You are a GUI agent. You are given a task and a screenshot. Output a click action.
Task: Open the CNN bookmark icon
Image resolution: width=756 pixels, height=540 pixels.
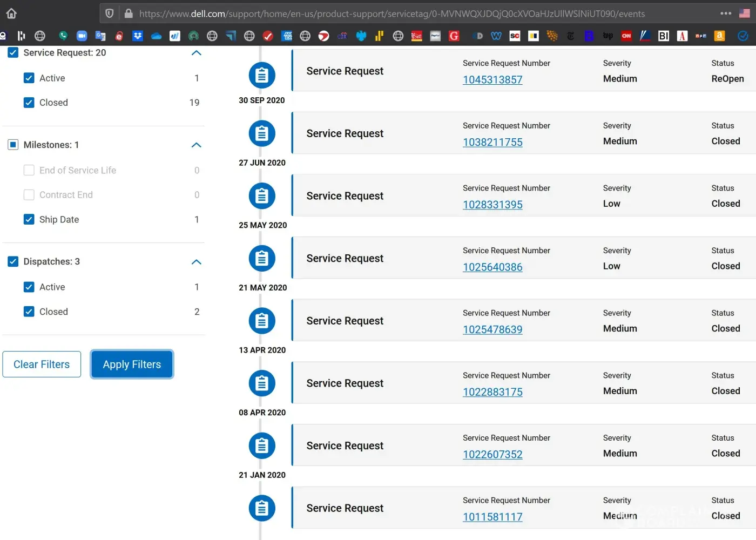pos(626,36)
